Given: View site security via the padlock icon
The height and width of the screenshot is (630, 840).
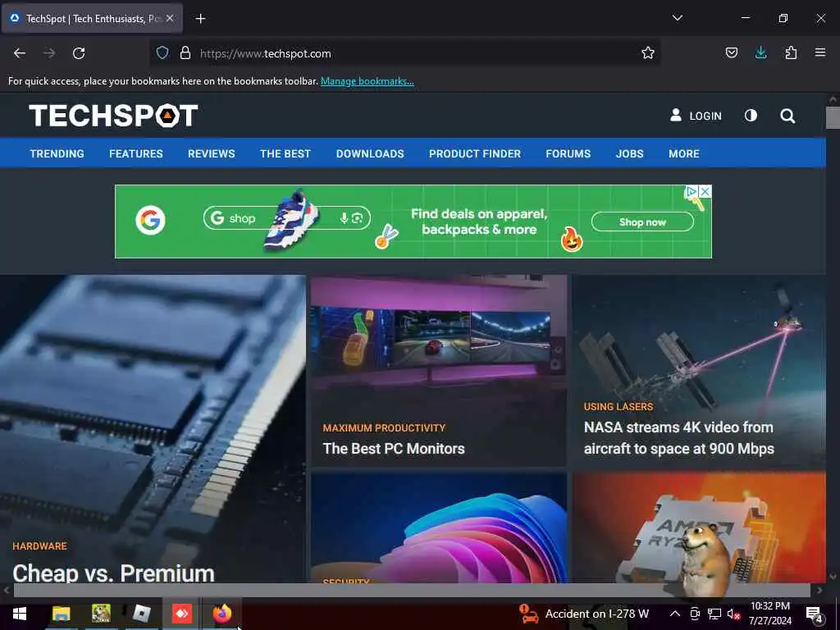Looking at the screenshot, I should pyautogui.click(x=185, y=53).
